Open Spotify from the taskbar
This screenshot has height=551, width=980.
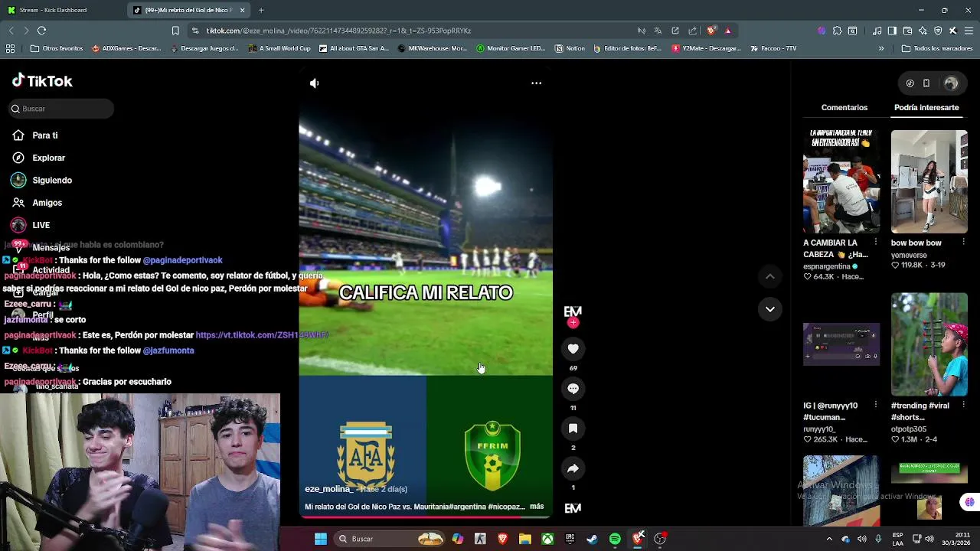615,539
